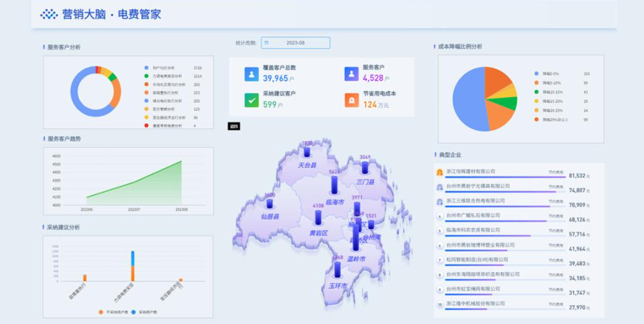Toggle the 采纳用户数 blue legend item

pyautogui.click(x=144, y=312)
